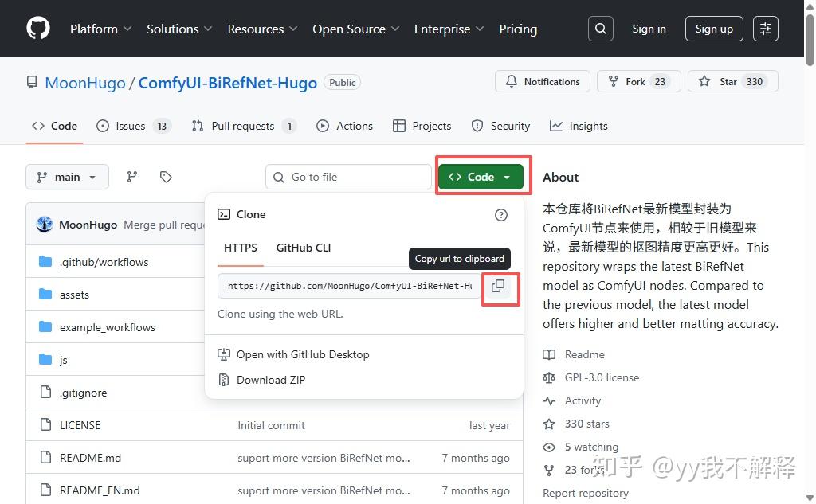Expand the Resources navigation menu
This screenshot has height=504, width=816.
(x=262, y=29)
